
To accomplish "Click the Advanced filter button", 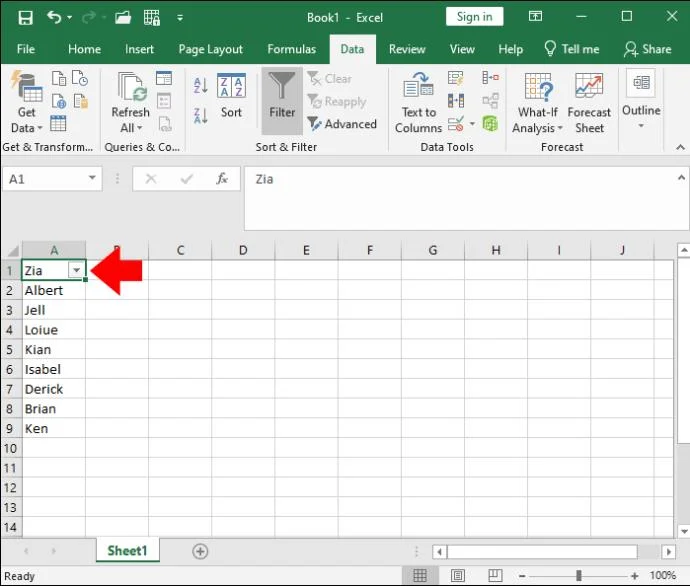I will [341, 124].
